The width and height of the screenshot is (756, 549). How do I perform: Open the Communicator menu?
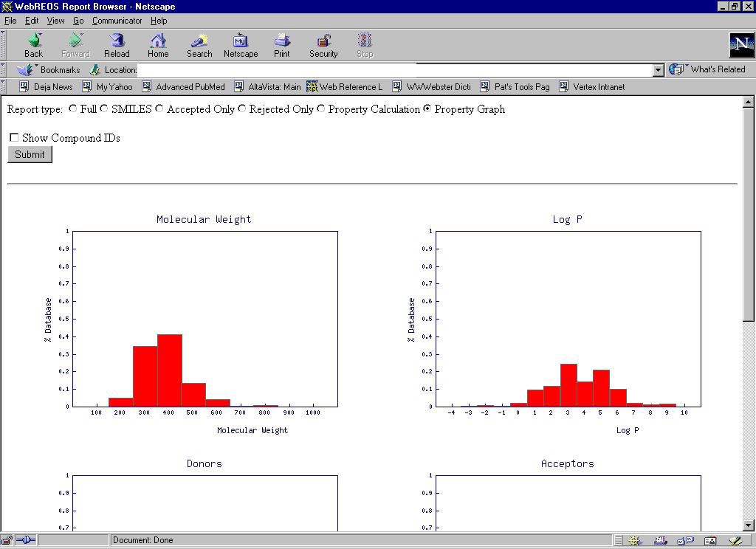[117, 21]
